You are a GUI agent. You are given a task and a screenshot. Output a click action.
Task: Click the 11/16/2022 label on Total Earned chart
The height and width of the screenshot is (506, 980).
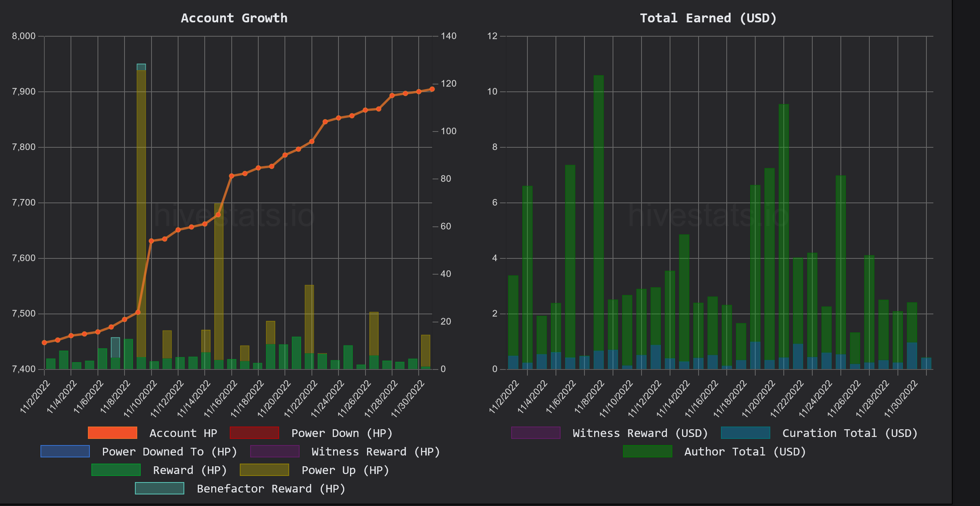pos(702,399)
